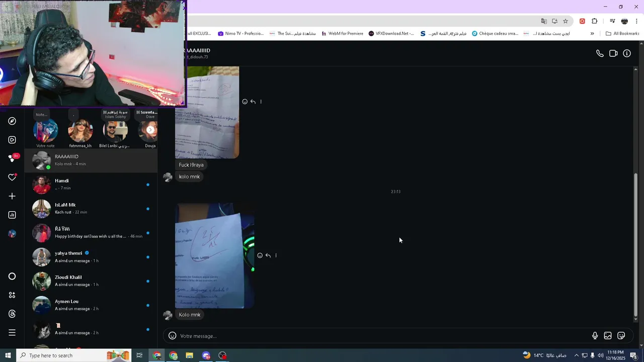Open the yahya themri conversation
Image resolution: width=644 pixels, height=362 pixels.
pyautogui.click(x=91, y=257)
